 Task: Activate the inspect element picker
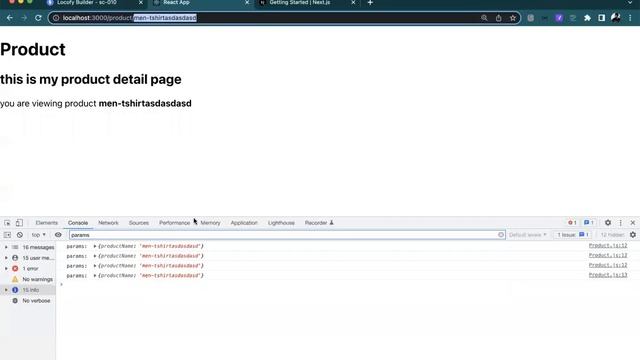[7, 223]
